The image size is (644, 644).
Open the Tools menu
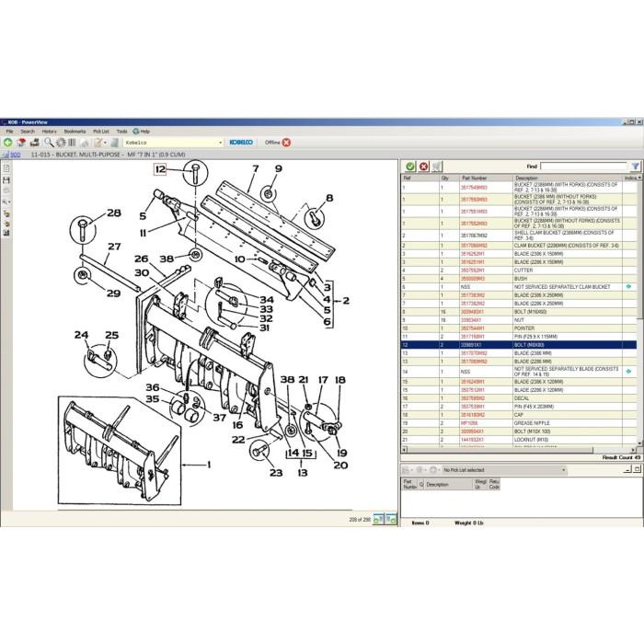(x=121, y=132)
